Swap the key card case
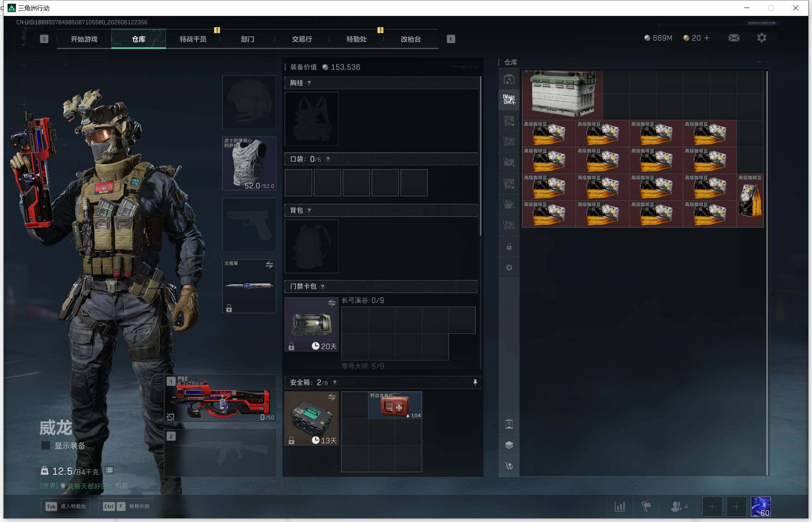The width and height of the screenshot is (812, 522). pos(332,303)
